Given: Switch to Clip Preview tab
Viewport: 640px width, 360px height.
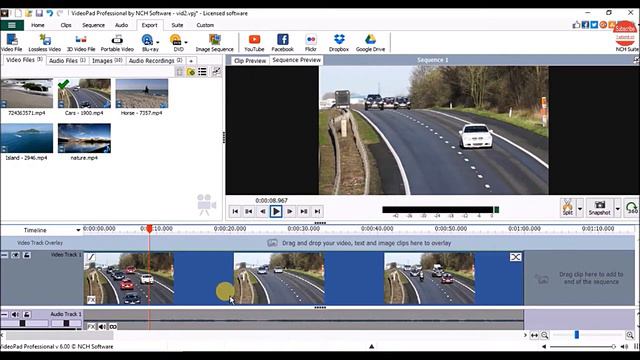Looking at the screenshot, I should [250, 60].
